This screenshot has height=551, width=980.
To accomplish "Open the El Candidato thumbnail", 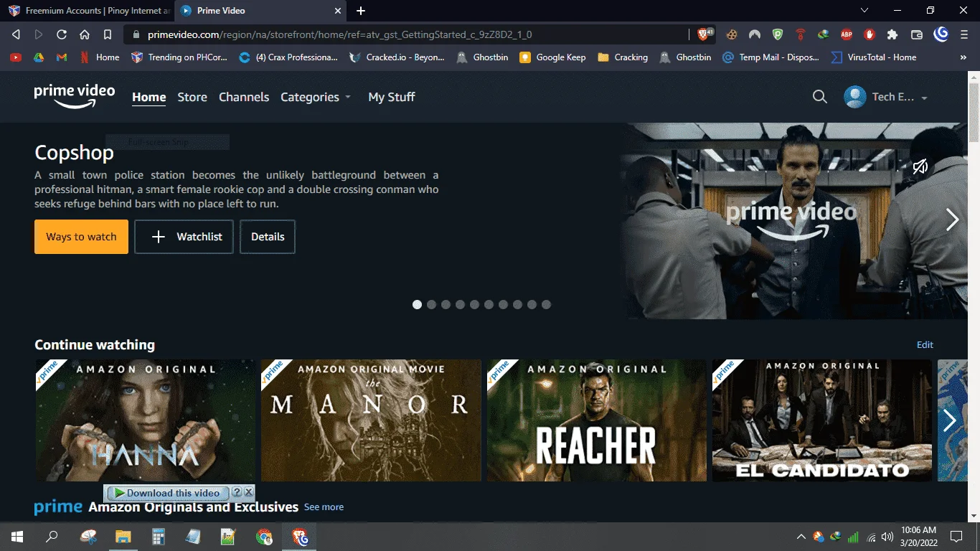I will point(822,420).
